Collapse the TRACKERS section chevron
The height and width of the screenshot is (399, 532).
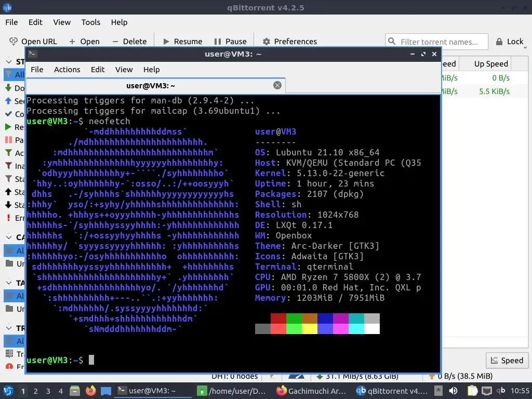click(x=9, y=328)
